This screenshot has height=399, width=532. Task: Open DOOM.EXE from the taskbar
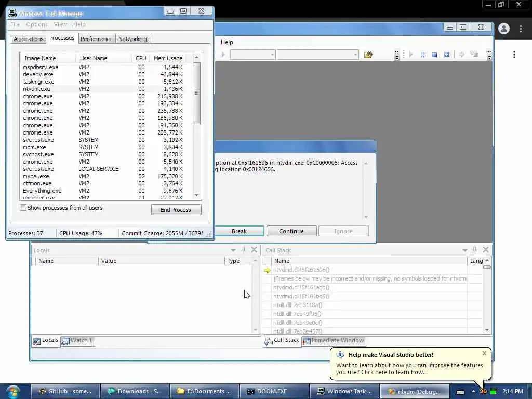click(x=274, y=392)
